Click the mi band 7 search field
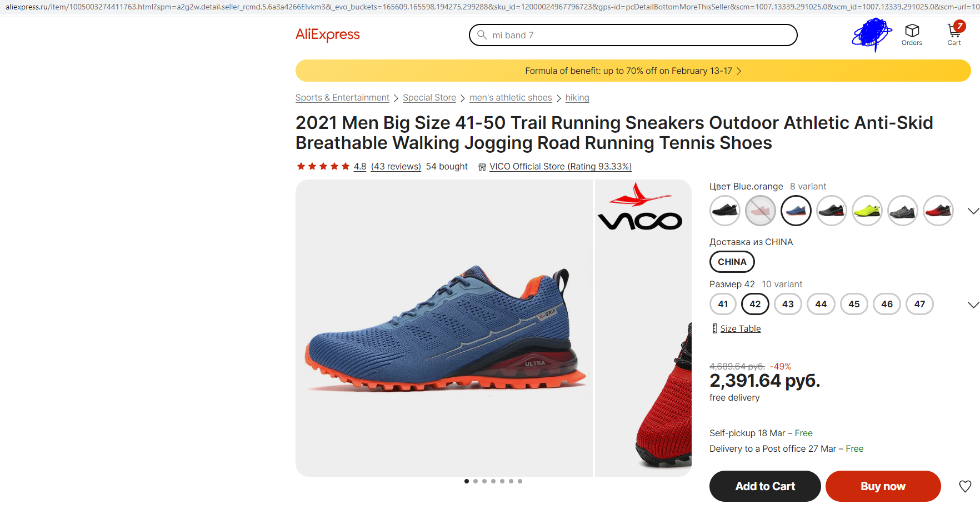Viewport: 980px width, 514px height. (x=639, y=35)
